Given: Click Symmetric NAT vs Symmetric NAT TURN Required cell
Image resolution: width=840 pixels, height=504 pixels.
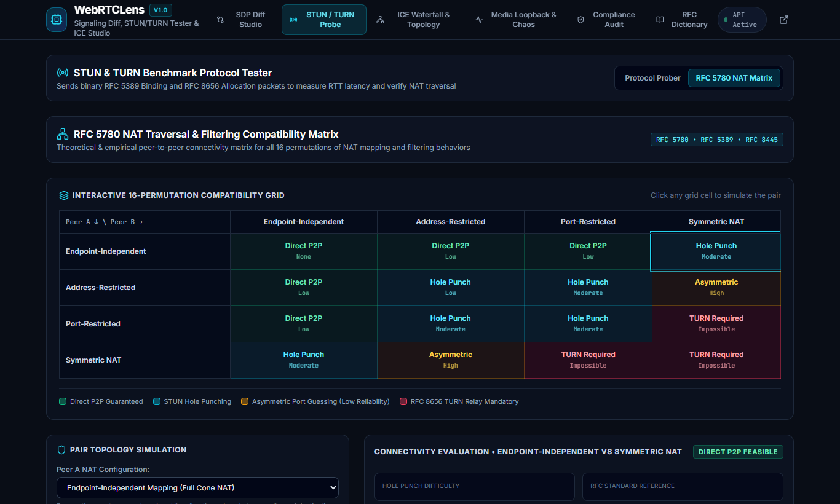Looking at the screenshot, I should [716, 360].
